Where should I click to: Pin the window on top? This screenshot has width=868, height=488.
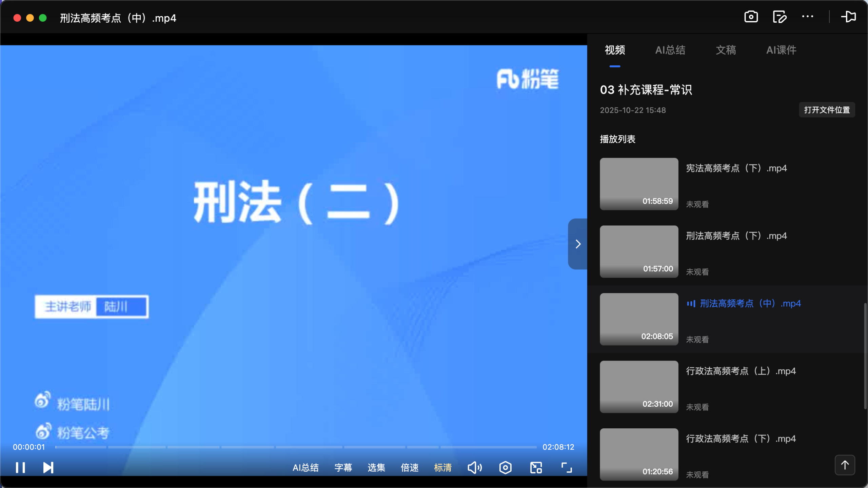coord(849,17)
